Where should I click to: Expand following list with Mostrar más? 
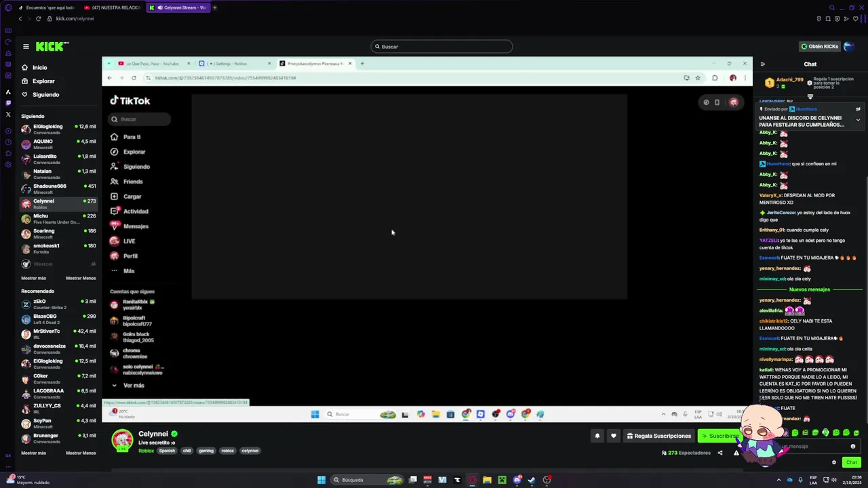34,278
